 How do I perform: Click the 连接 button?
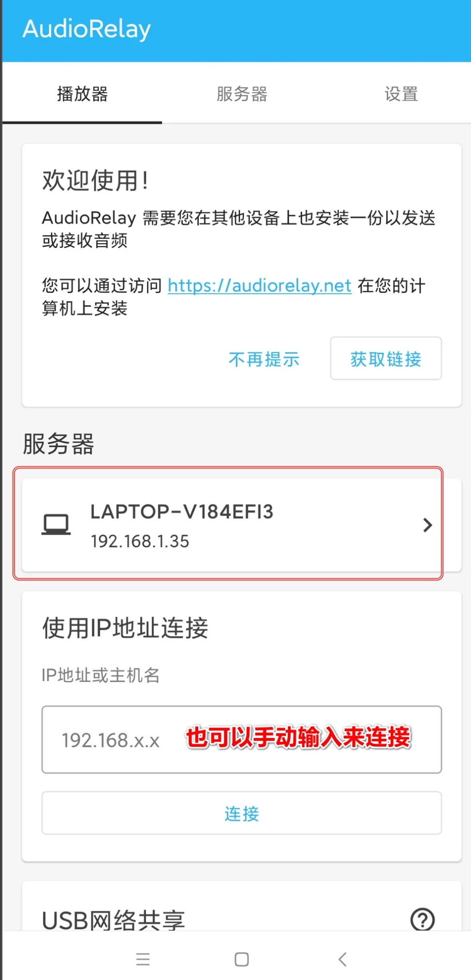[242, 813]
